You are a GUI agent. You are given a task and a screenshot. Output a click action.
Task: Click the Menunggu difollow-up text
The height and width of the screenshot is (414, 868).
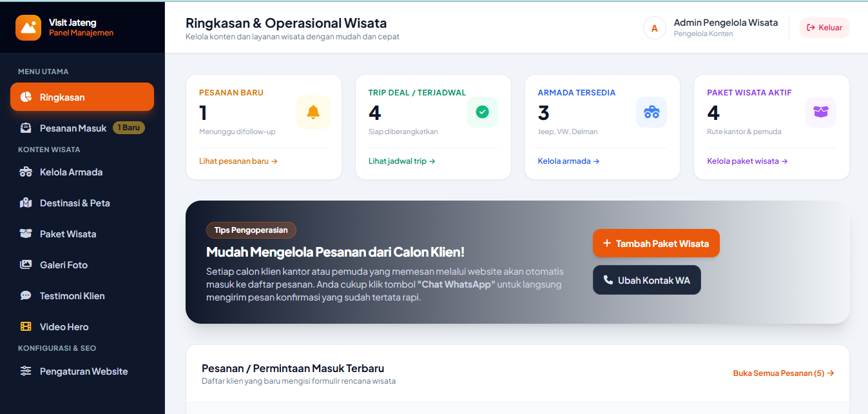pos(237,132)
